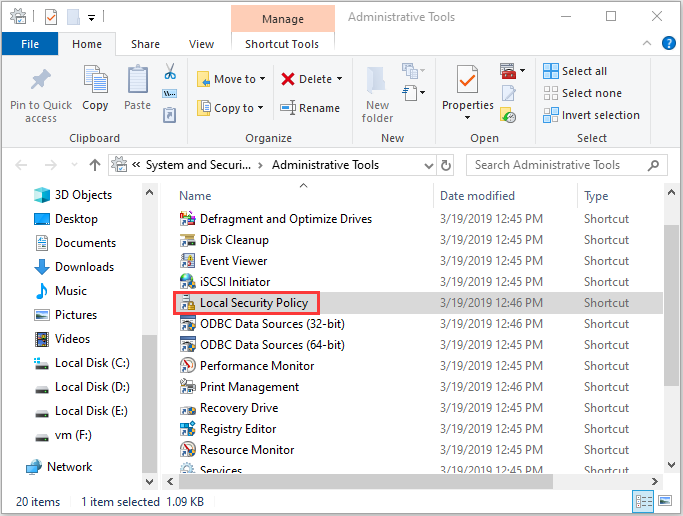
Task: Click the Copy path icon
Action: tap(169, 93)
